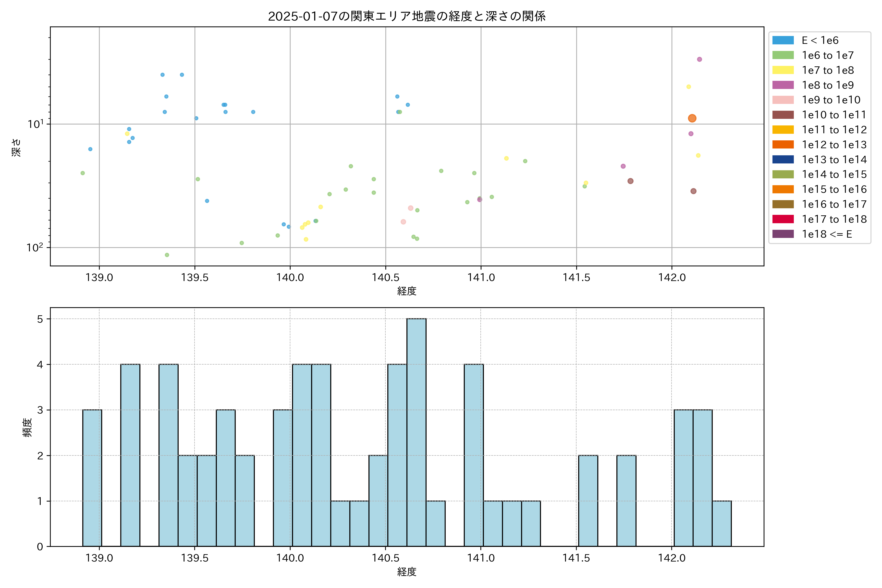The height and width of the screenshot is (588, 882).
Task: Click the large orange scatter point
Action: click(692, 119)
